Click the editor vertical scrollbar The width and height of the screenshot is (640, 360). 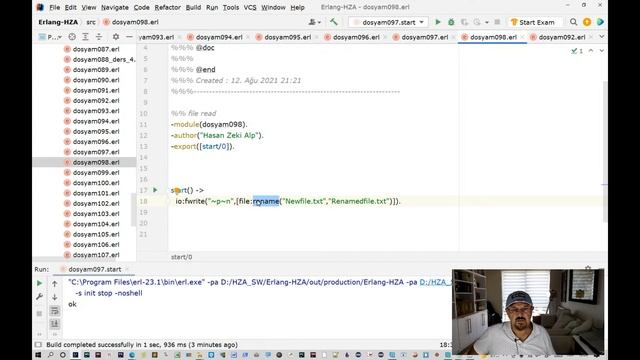[x=604, y=151]
